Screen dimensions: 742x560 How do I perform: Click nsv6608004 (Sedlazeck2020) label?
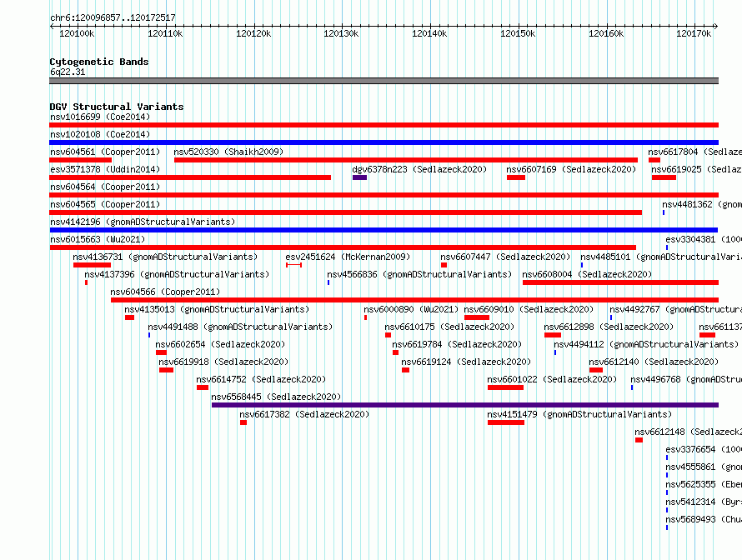point(587,274)
